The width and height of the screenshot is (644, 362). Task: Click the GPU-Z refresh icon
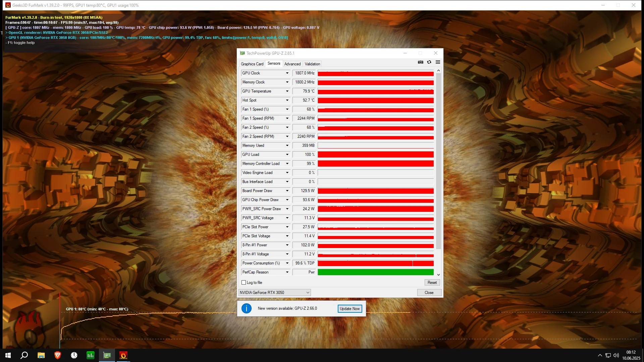tap(429, 62)
